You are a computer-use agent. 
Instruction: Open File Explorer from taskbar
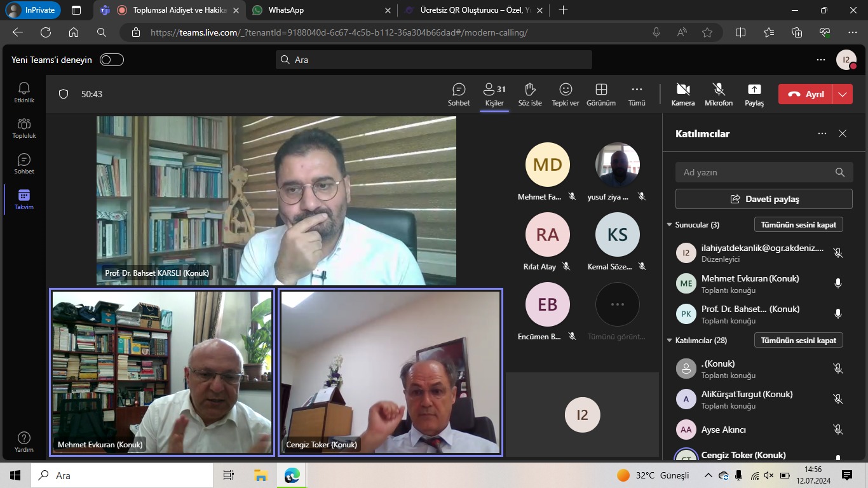tap(261, 475)
